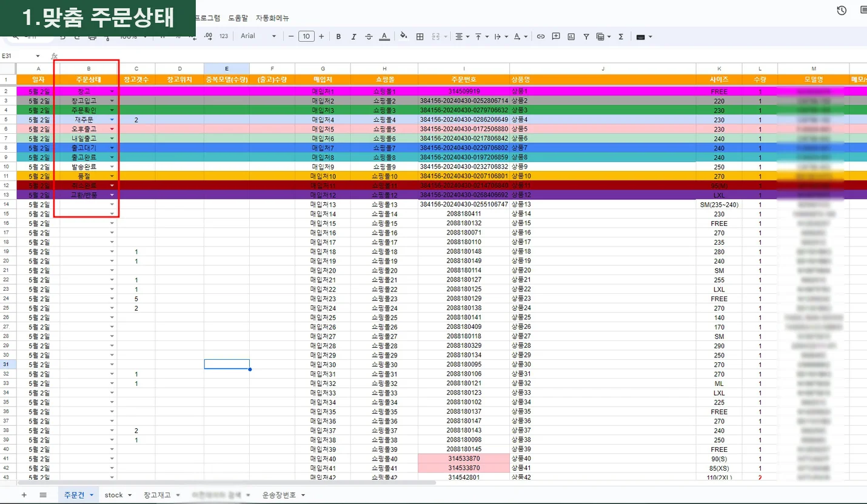Click add sheet plus icon
The image size is (867, 504).
click(24, 495)
